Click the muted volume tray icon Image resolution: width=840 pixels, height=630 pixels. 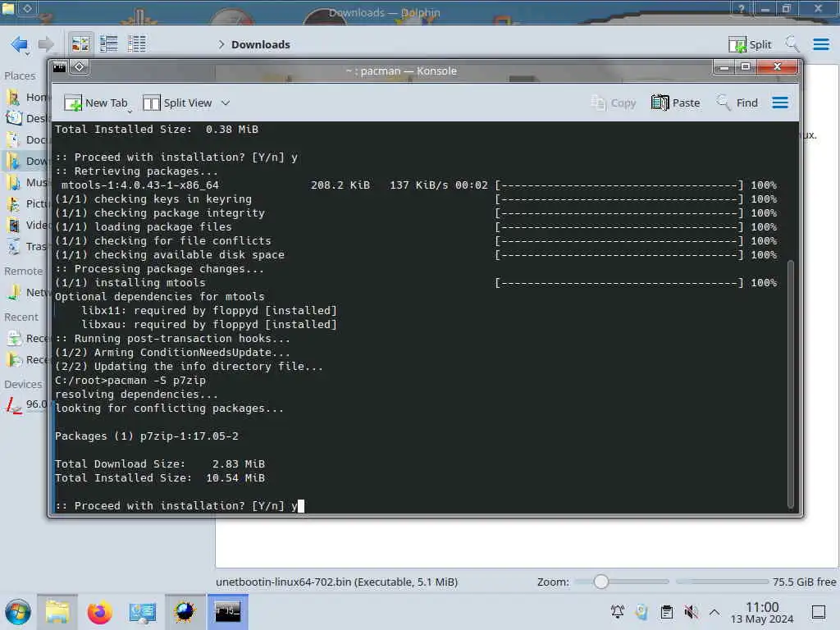pos(691,611)
